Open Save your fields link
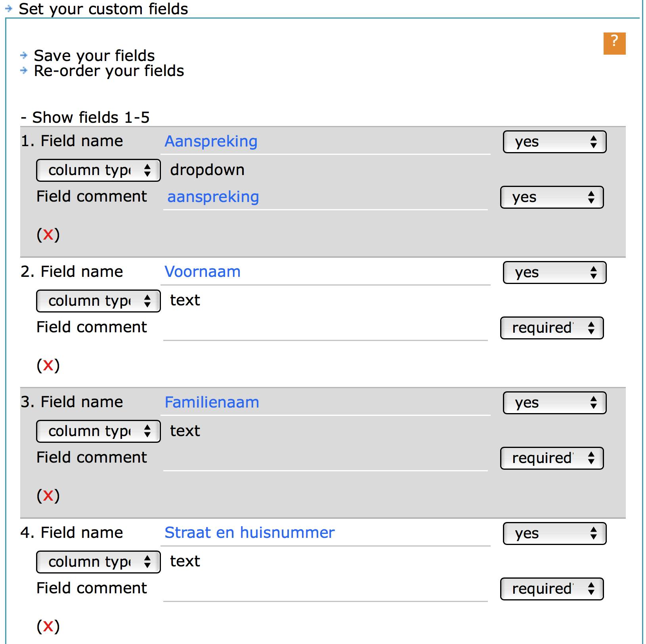The image size is (646, 644). point(94,55)
